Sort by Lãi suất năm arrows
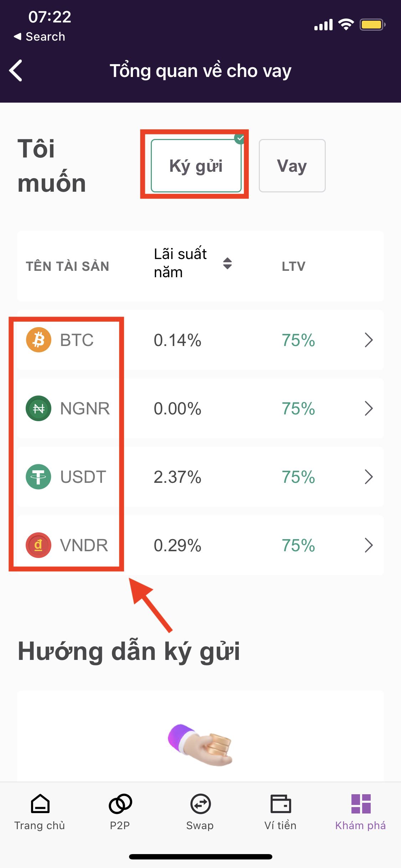The width and height of the screenshot is (401, 868). [227, 263]
